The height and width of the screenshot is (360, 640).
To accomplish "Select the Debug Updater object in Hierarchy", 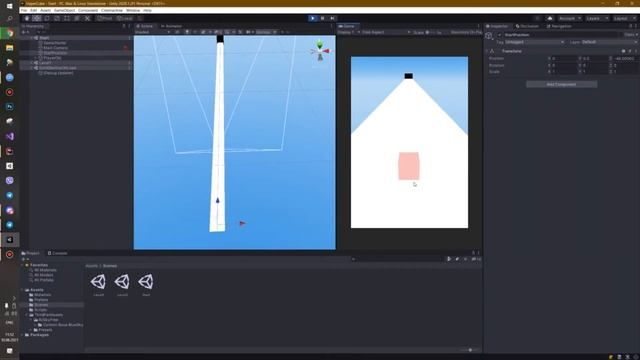I will pyautogui.click(x=58, y=73).
